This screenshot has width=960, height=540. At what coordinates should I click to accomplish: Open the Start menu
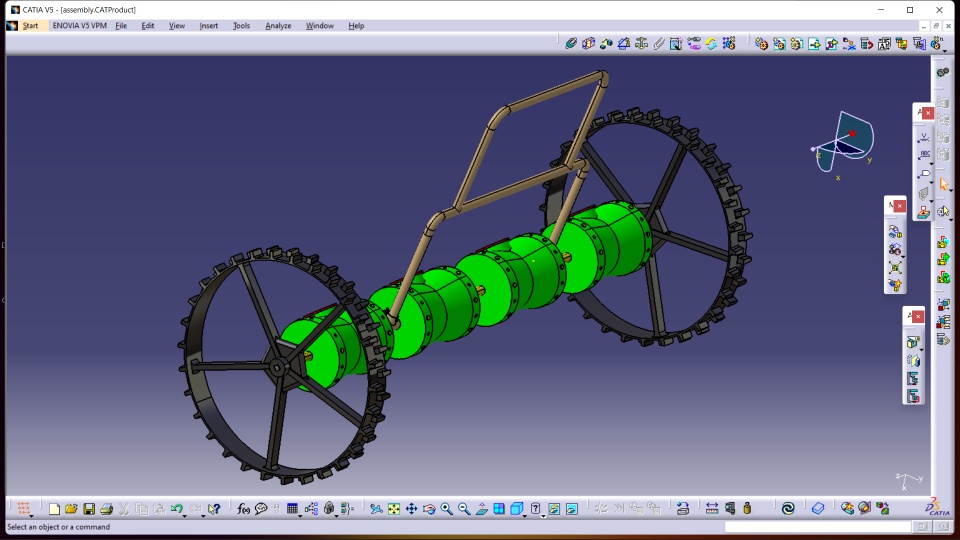click(x=30, y=26)
